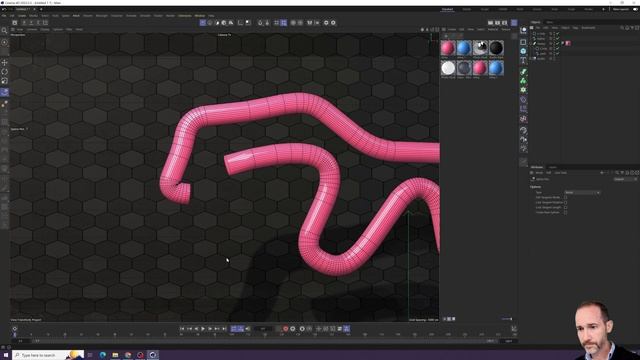This screenshot has height=360, width=640.
Task: Open Google Chrome from taskbar
Action: pos(128,355)
